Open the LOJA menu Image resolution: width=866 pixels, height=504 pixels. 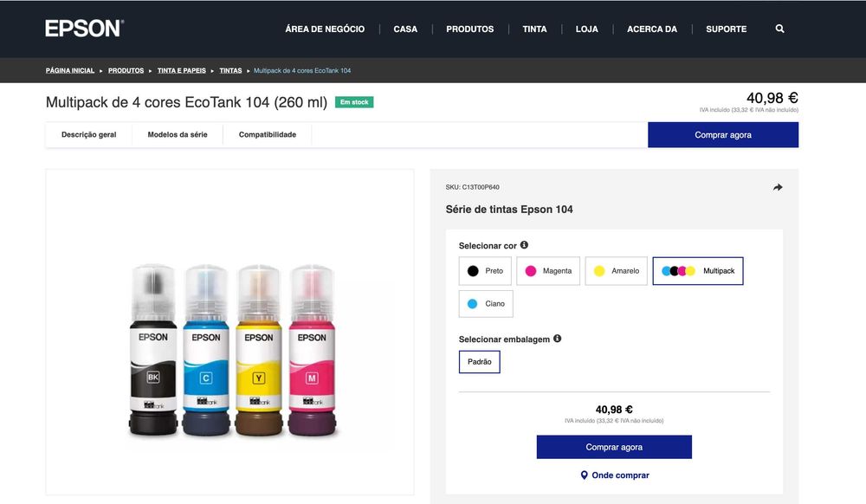coord(586,29)
